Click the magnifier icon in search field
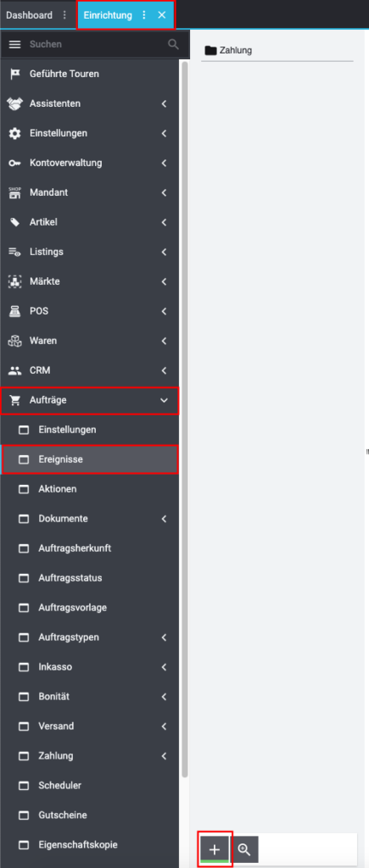 click(173, 44)
